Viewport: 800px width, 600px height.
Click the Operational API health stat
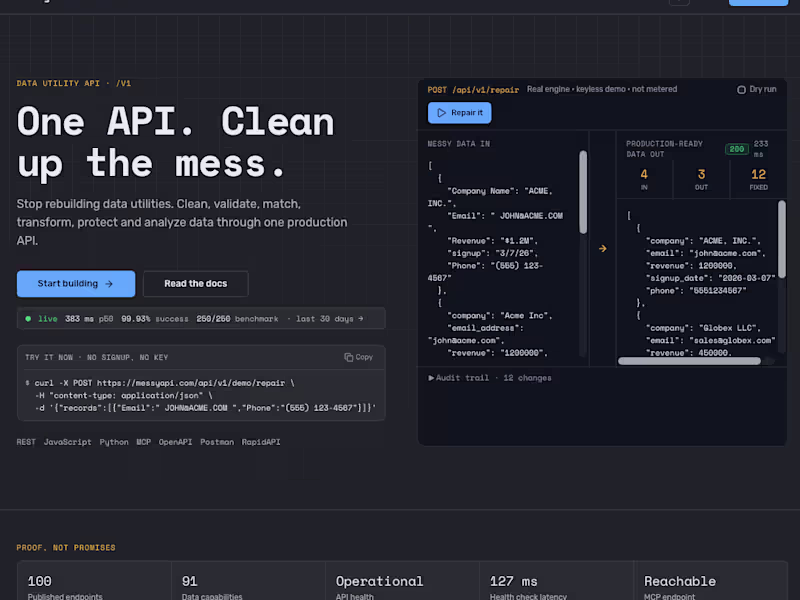coord(403,582)
